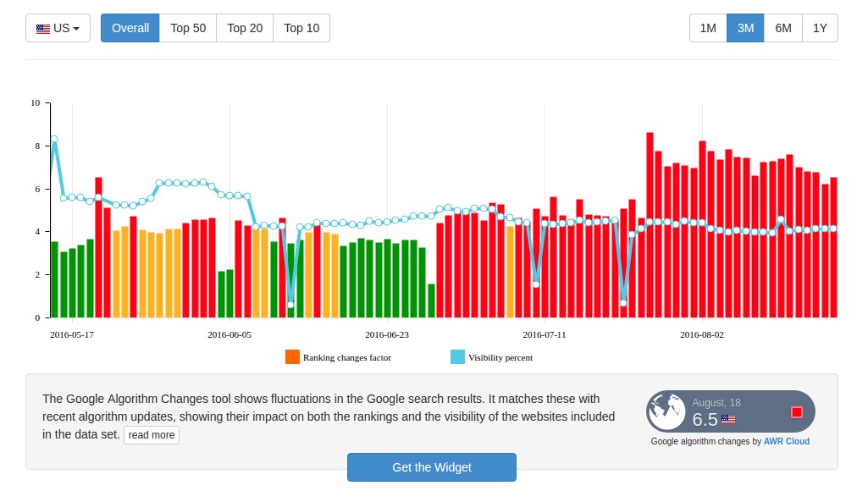This screenshot has height=502, width=868.
Task: Switch to Top 50 tab
Action: tap(188, 28)
